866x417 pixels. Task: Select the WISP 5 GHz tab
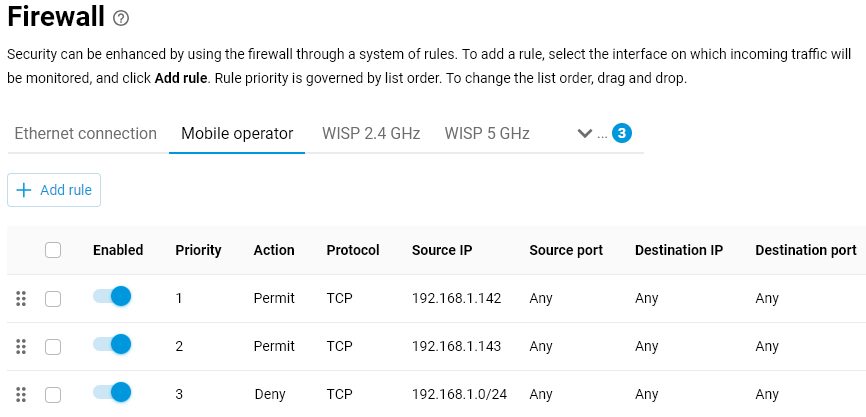pyautogui.click(x=487, y=133)
